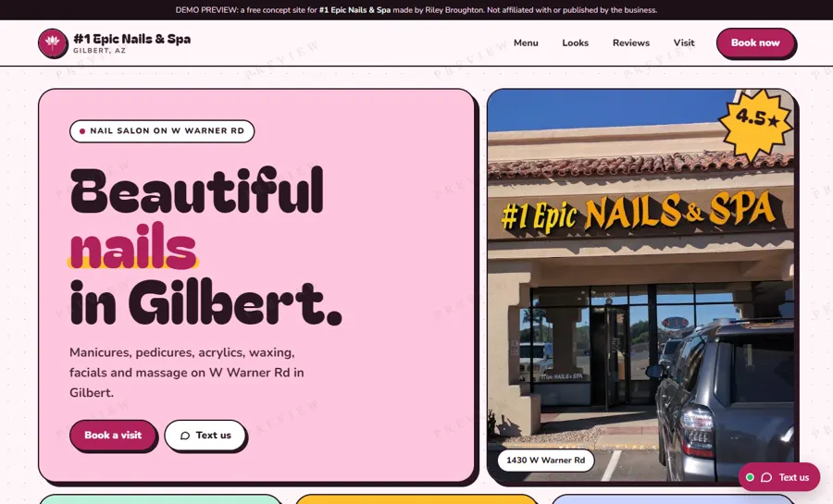
Task: Click the GILBERT, AZ subtitle in header
Action: pyautogui.click(x=100, y=51)
